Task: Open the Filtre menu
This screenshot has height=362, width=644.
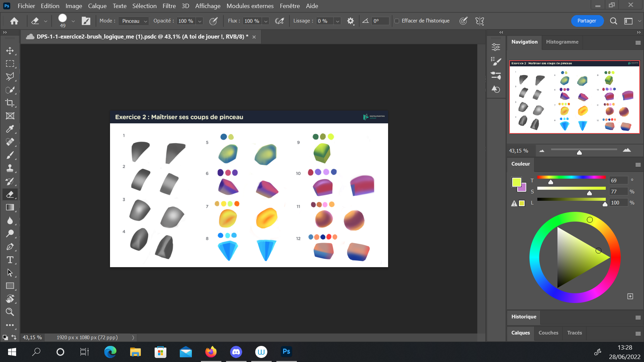Action: pos(169,6)
